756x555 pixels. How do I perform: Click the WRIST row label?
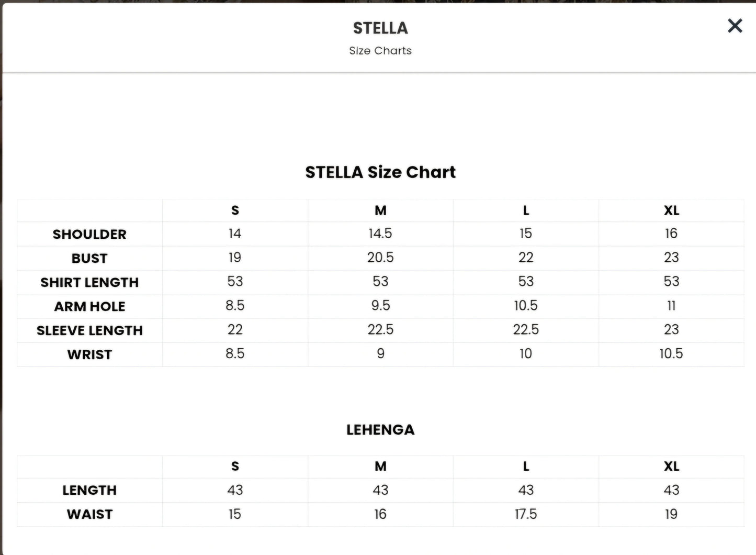[89, 354]
